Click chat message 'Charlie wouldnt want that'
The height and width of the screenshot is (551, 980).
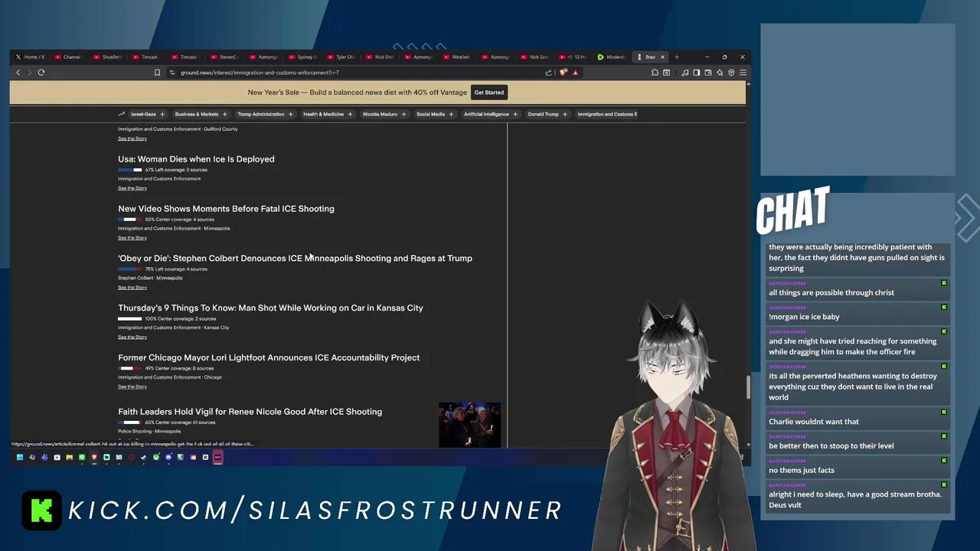tap(814, 422)
